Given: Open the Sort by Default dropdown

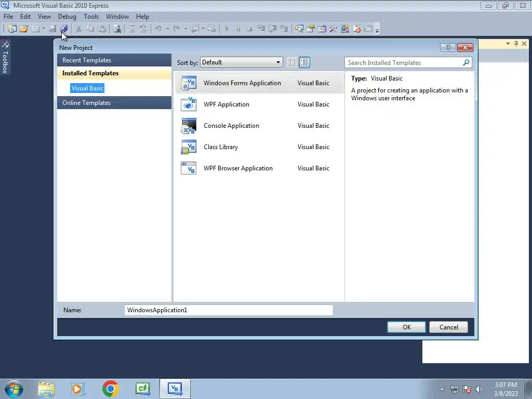Looking at the screenshot, I should pos(241,62).
